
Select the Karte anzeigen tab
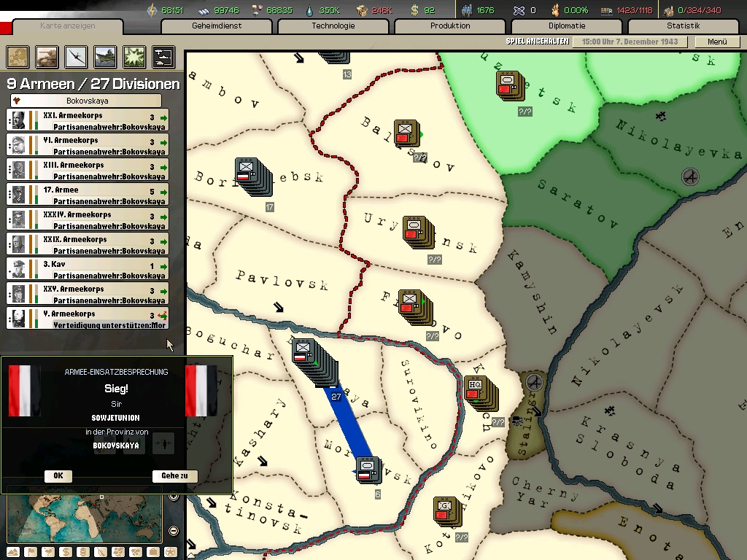[68, 26]
